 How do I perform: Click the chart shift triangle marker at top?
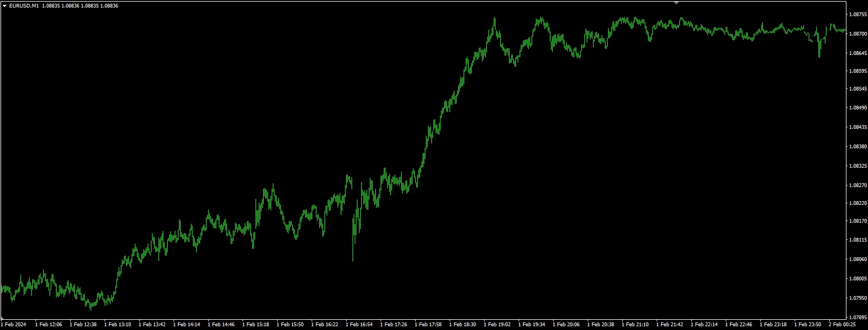point(677,3)
